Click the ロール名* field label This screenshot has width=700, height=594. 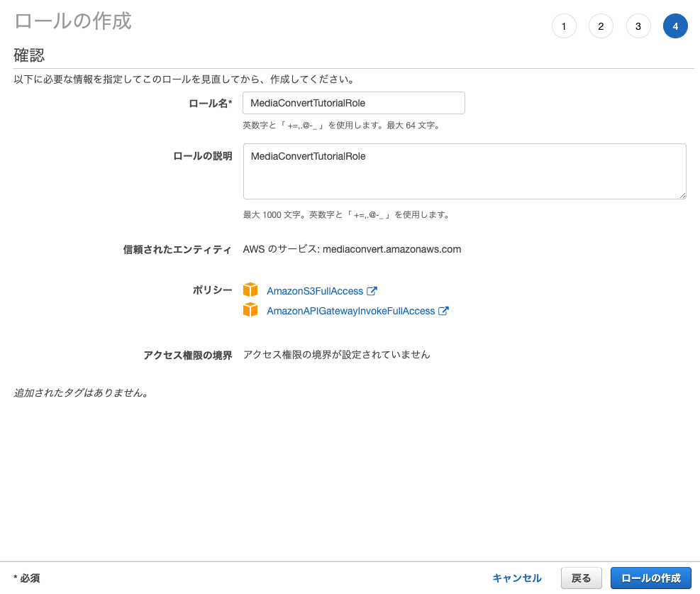pyautogui.click(x=210, y=104)
